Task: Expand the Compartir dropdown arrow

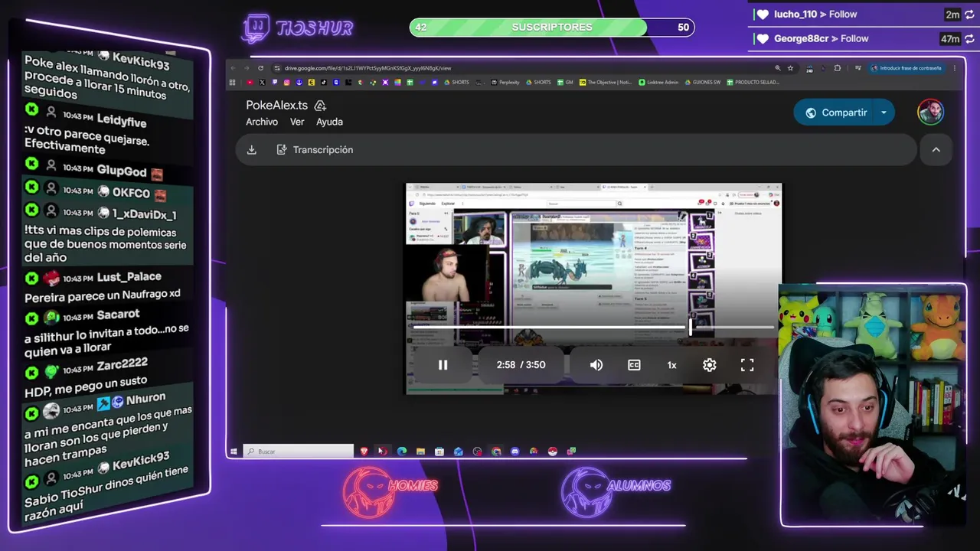Action: pyautogui.click(x=884, y=112)
